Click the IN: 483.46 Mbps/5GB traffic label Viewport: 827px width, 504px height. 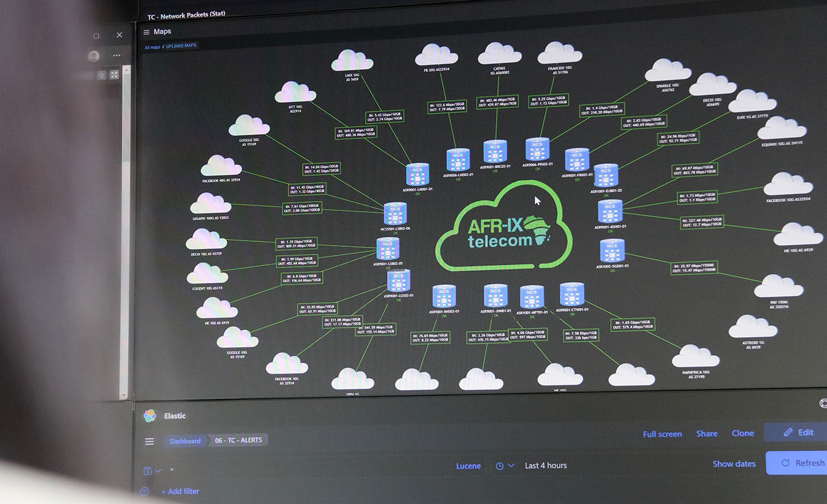pyautogui.click(x=496, y=103)
